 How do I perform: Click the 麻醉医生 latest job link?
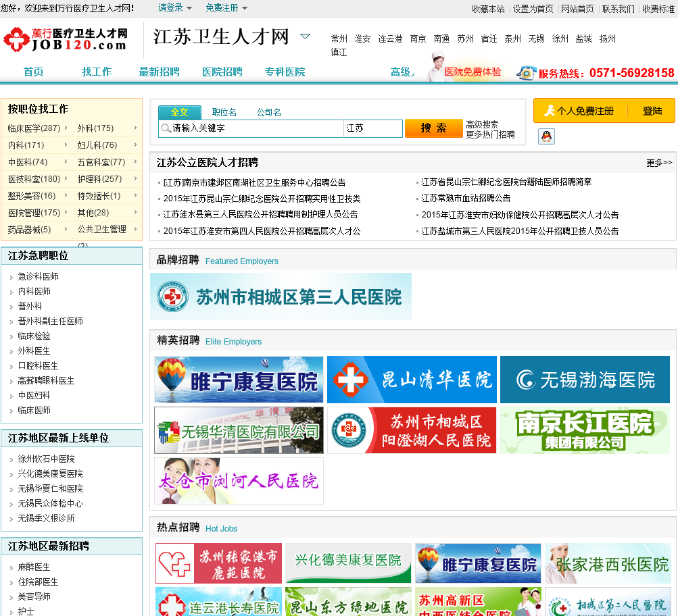coord(34,567)
